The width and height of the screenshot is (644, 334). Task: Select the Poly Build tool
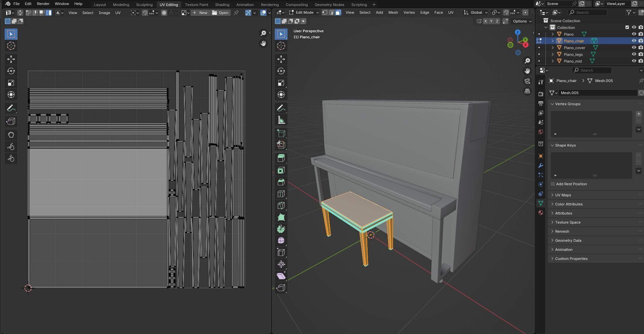coord(281,217)
